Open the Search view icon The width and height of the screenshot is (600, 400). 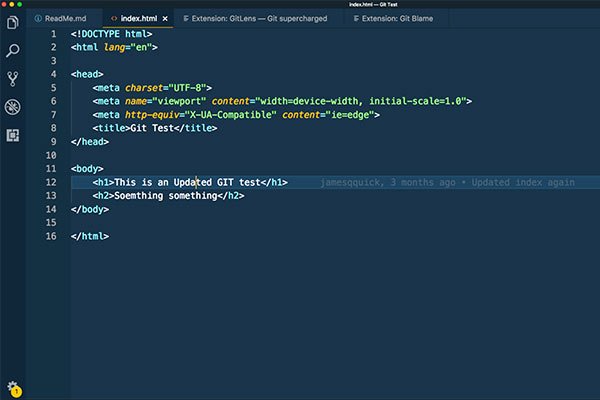[13, 51]
